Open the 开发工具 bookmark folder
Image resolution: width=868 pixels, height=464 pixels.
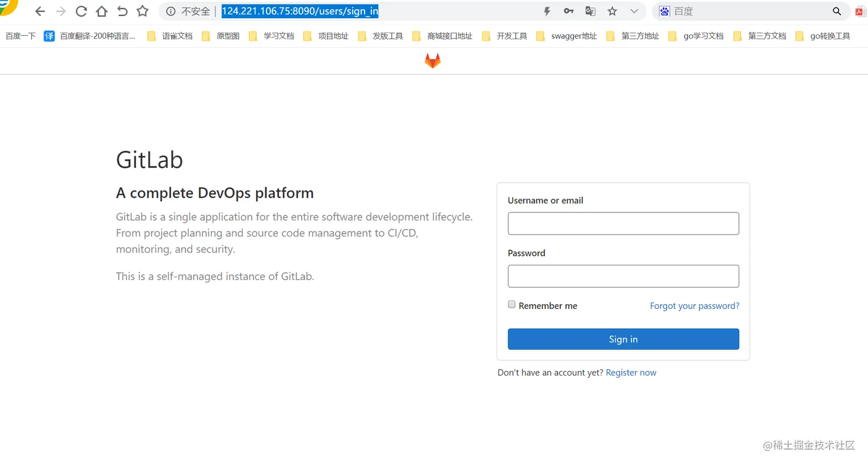[505, 36]
